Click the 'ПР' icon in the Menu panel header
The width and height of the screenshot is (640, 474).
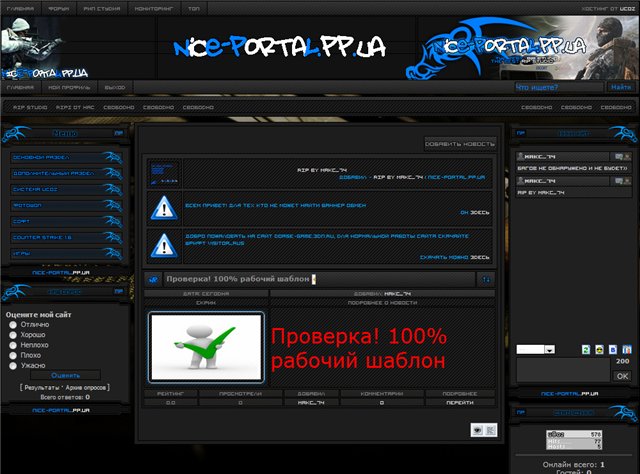pyautogui.click(x=118, y=133)
